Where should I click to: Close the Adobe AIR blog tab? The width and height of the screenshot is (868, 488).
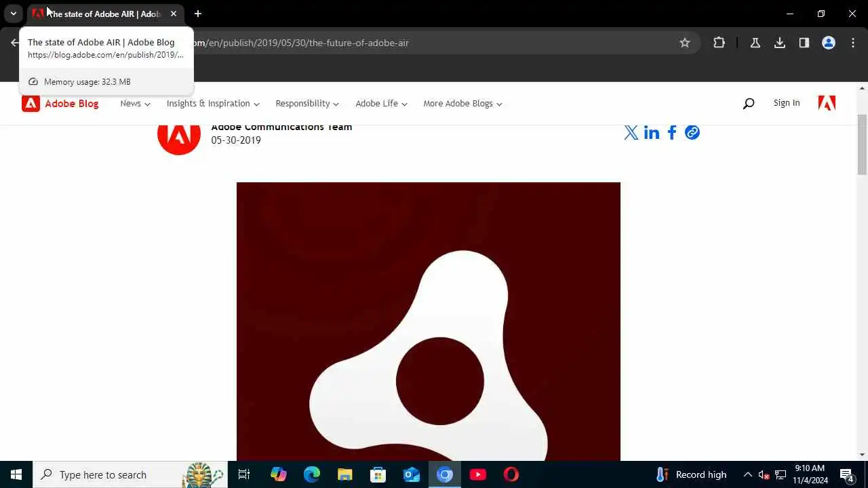pyautogui.click(x=174, y=14)
